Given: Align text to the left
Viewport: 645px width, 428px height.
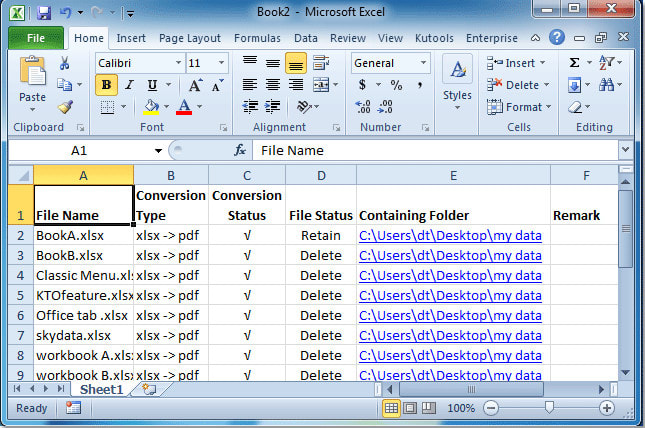Looking at the screenshot, I should click(x=250, y=85).
